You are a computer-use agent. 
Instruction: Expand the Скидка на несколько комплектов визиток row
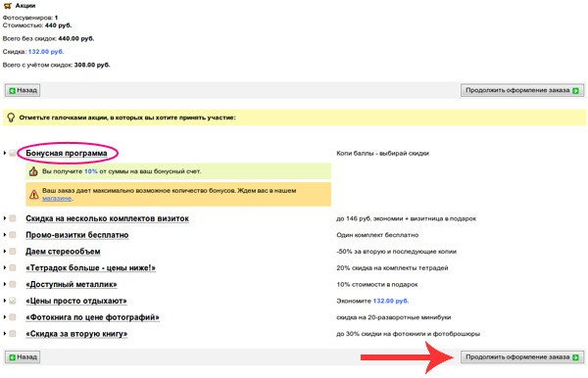tap(5, 218)
